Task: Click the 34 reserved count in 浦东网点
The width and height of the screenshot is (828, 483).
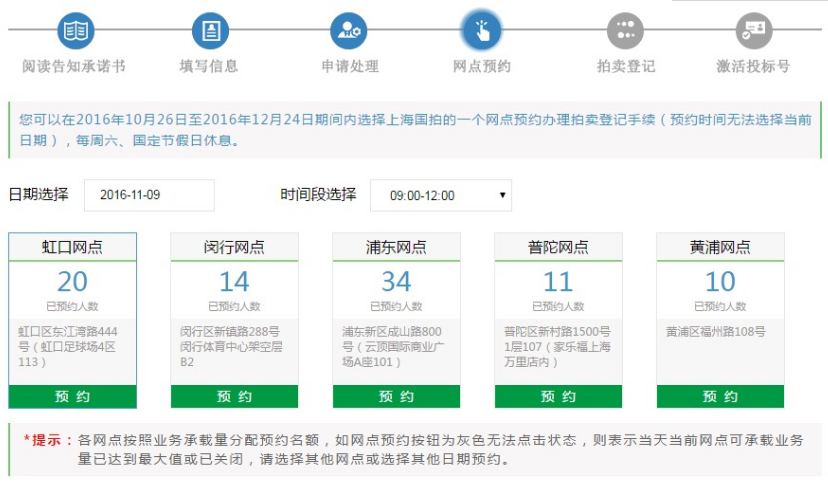Action: pos(396,282)
